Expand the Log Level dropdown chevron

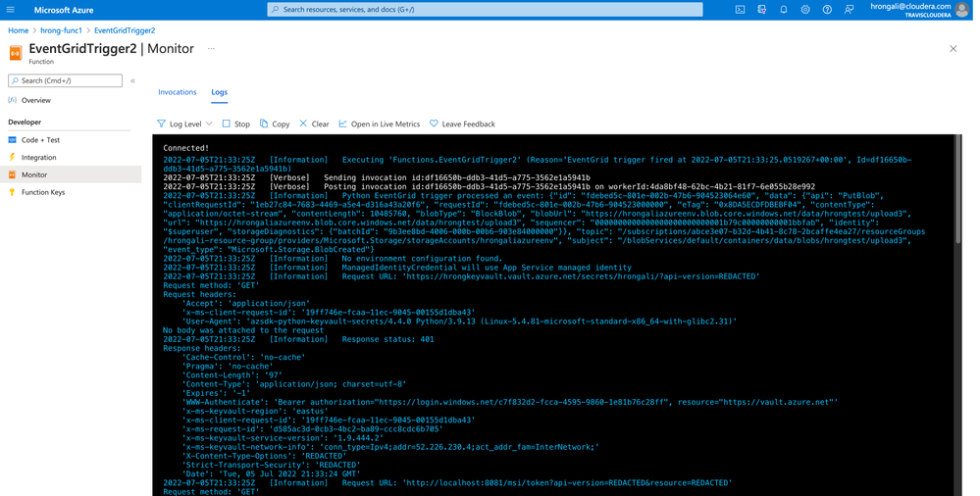pos(209,124)
